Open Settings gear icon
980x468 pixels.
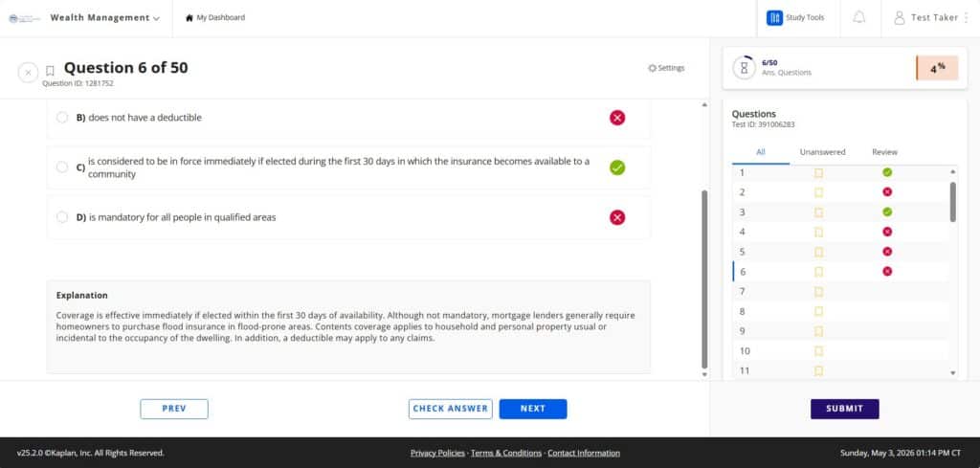tap(652, 68)
